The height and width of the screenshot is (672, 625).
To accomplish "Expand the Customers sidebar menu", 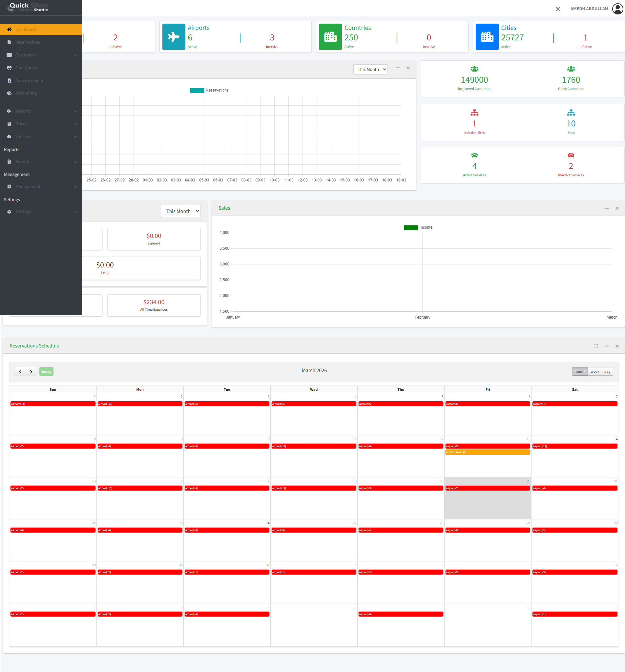I will coord(41,55).
